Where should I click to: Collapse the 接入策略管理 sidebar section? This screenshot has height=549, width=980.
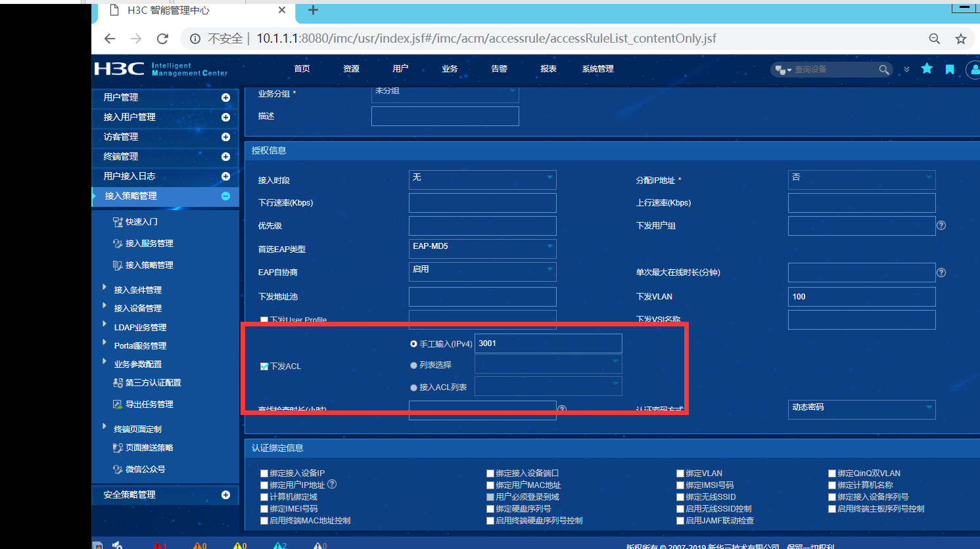[225, 196]
